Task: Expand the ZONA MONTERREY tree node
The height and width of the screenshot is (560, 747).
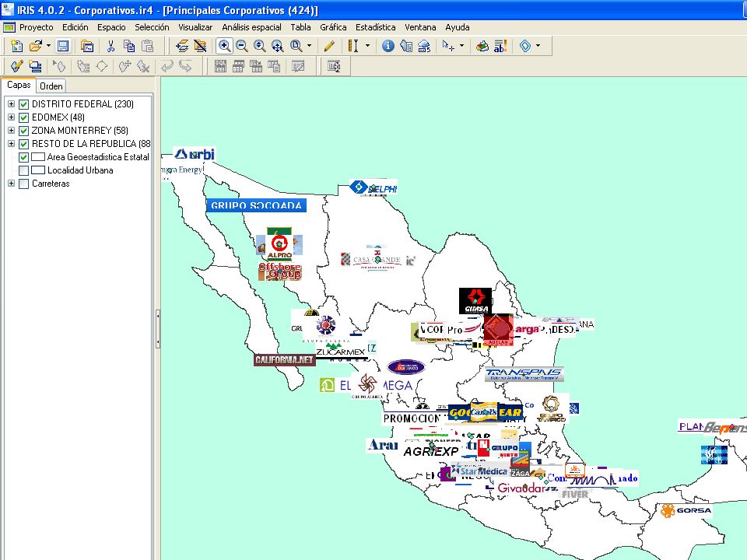Action: (x=11, y=130)
